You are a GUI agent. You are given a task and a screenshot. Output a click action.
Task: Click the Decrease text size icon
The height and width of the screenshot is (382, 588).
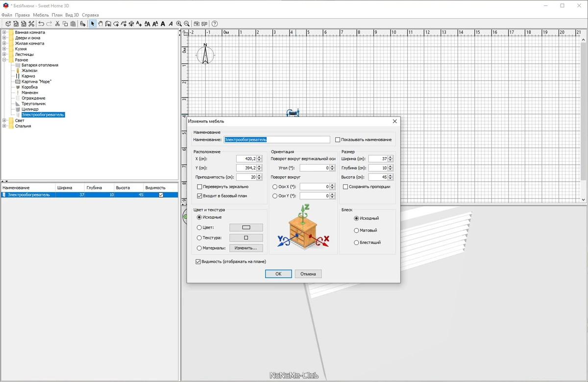pyautogui.click(x=155, y=24)
